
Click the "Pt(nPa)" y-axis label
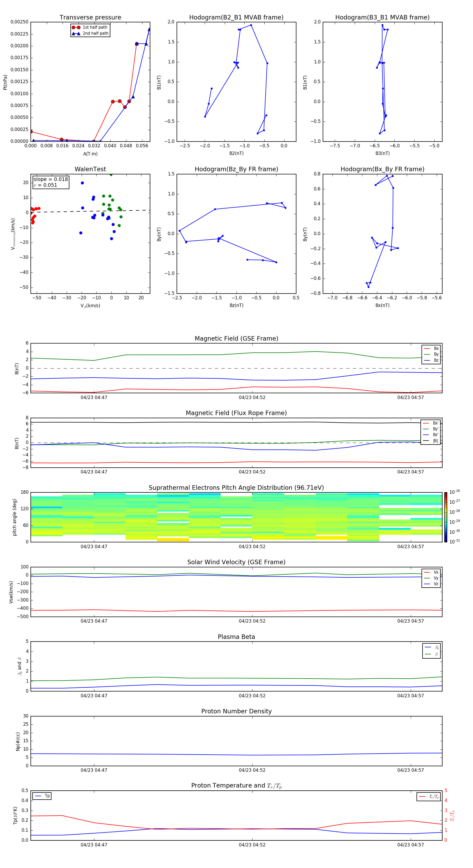(x=5, y=82)
